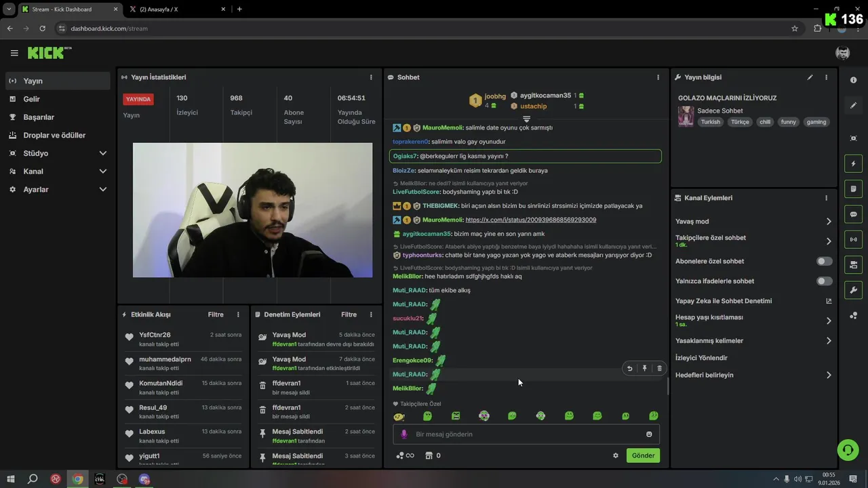Toggle the broadcast signal widget in the right rail
Image resolution: width=868 pixels, height=488 pixels.
(853, 239)
